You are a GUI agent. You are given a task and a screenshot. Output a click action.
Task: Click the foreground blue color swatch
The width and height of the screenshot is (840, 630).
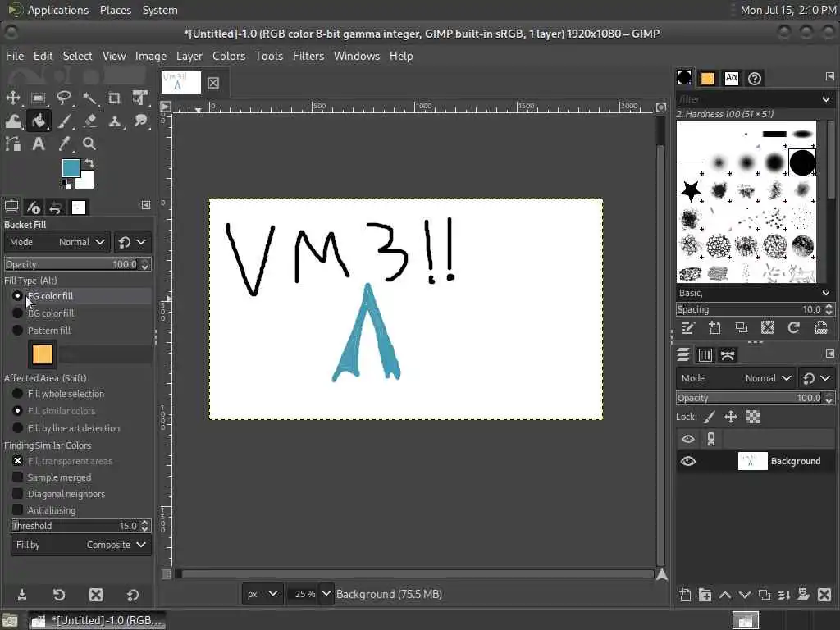coord(71,167)
